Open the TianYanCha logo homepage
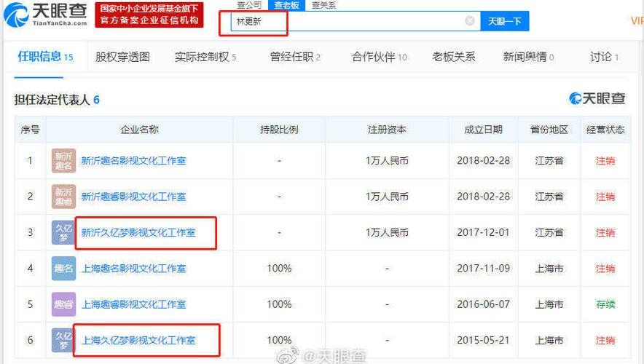This screenshot has width=644, height=364. tap(45, 15)
